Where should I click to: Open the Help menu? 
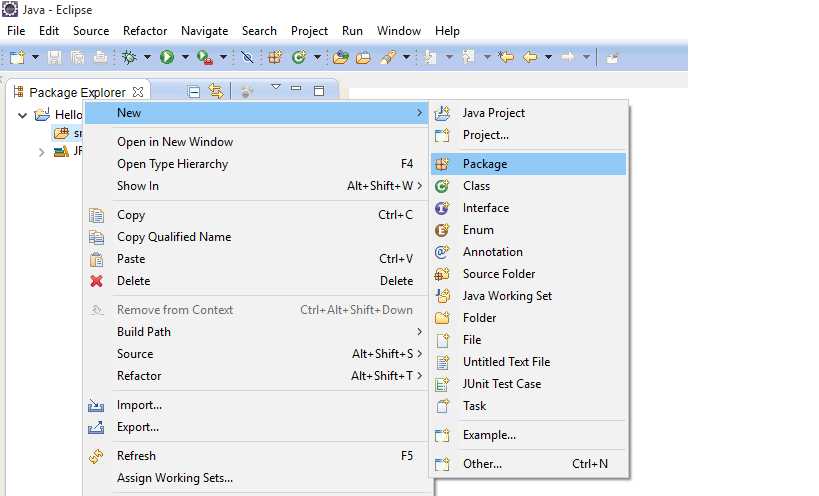(447, 31)
